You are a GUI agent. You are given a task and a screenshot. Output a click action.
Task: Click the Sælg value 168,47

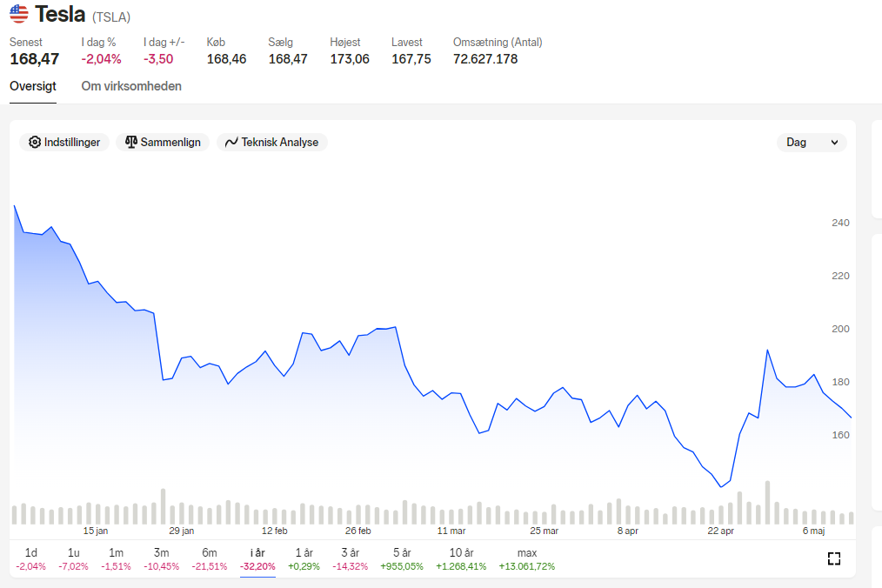(x=288, y=58)
